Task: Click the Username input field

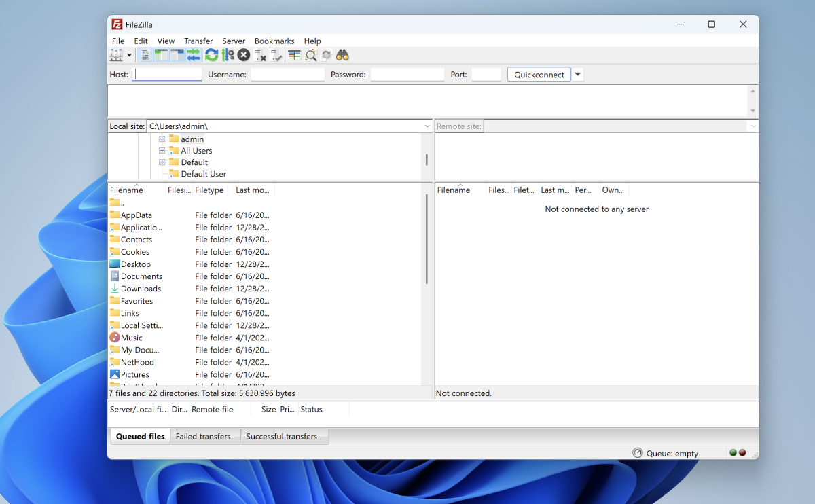Action: pos(287,75)
